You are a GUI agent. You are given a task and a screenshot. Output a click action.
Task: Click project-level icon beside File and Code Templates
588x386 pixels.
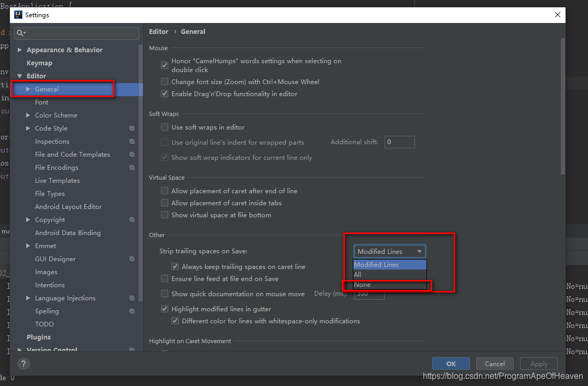[x=132, y=155]
